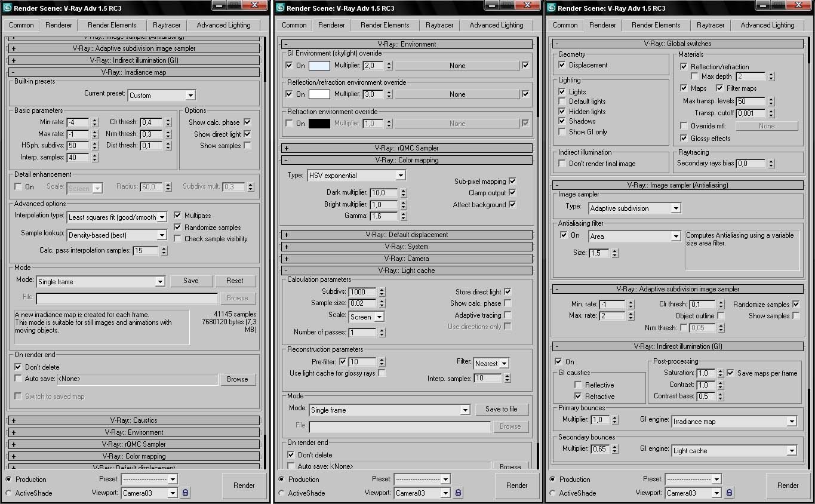Collapse the V-Ray:: Image sampler (Antialiasing) rollout

(x=678, y=185)
